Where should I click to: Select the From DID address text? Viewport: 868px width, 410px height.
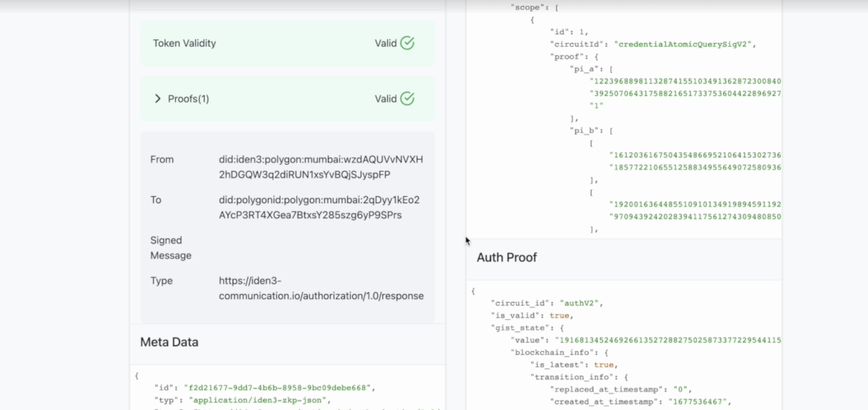[321, 167]
